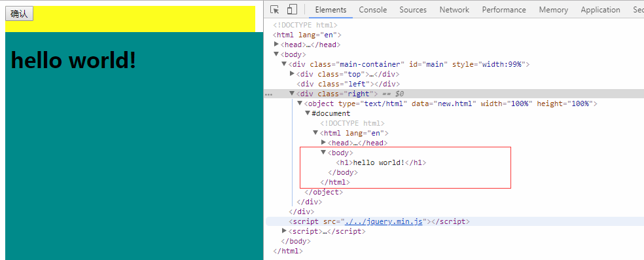The height and width of the screenshot is (260, 644).
Task: Expand the collapsed script node
Action: click(x=284, y=231)
